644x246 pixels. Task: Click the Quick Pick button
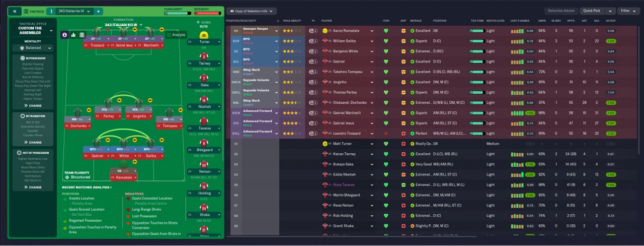tap(597, 11)
